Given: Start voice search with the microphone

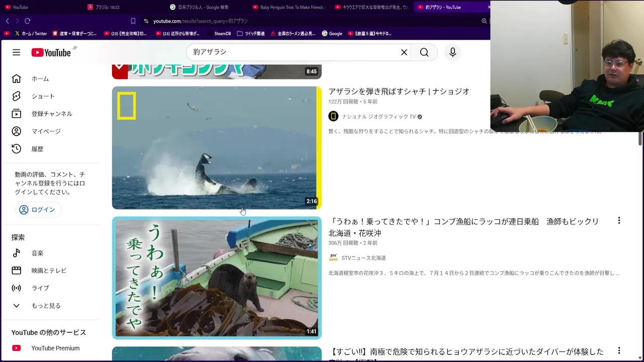Looking at the screenshot, I should (x=452, y=52).
